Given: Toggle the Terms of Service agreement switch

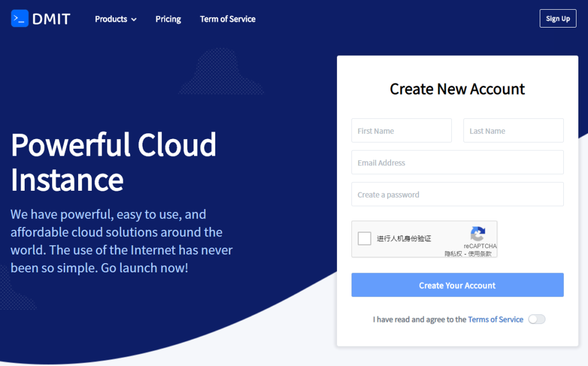Looking at the screenshot, I should point(537,319).
